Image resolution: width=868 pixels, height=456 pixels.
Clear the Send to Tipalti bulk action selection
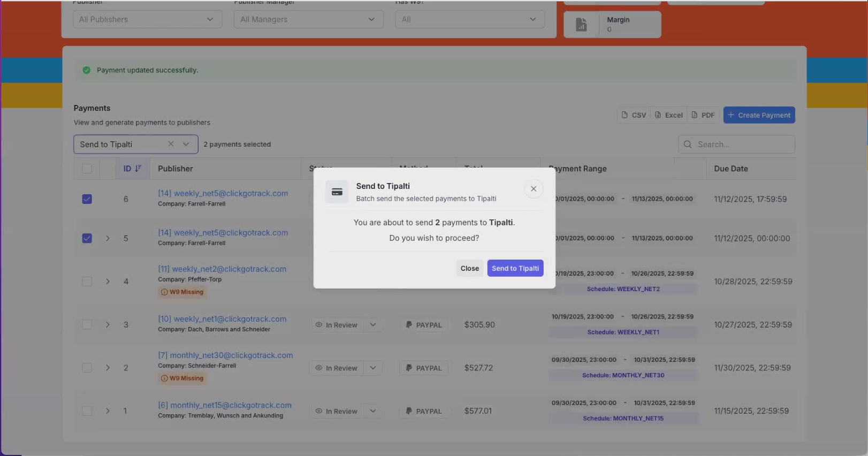point(171,144)
